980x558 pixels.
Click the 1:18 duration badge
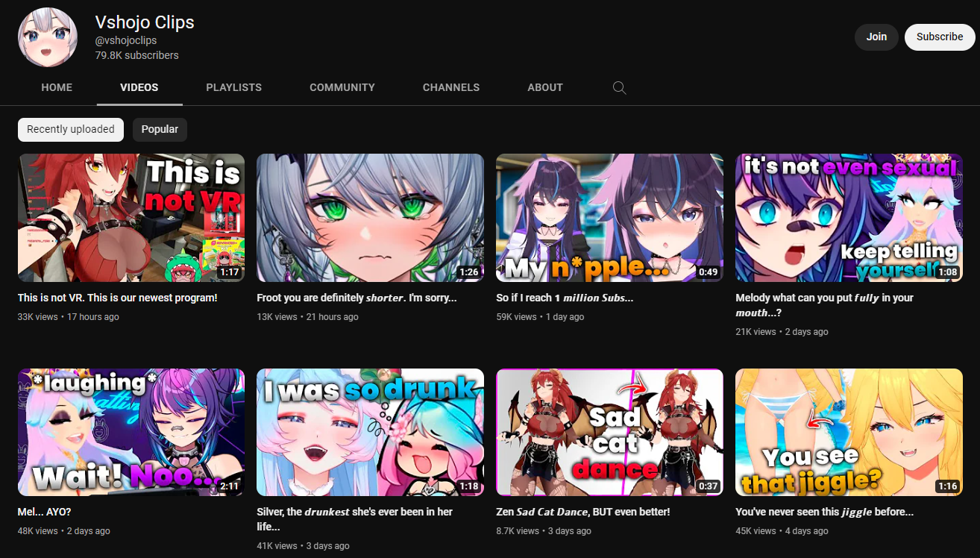point(468,487)
